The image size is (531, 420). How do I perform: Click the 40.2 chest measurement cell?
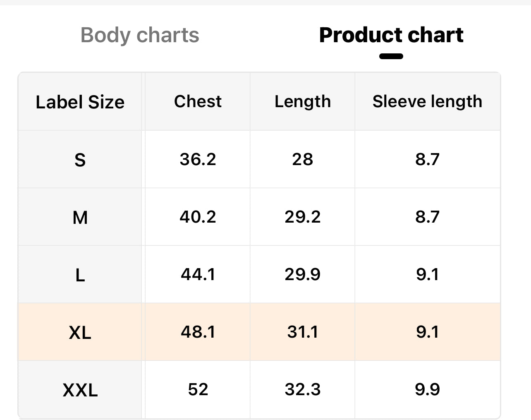pos(198,217)
